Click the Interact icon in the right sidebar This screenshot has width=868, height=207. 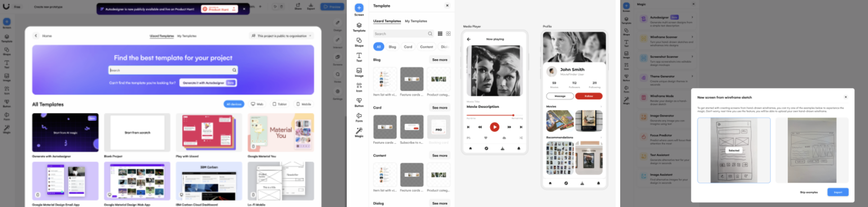click(337, 40)
